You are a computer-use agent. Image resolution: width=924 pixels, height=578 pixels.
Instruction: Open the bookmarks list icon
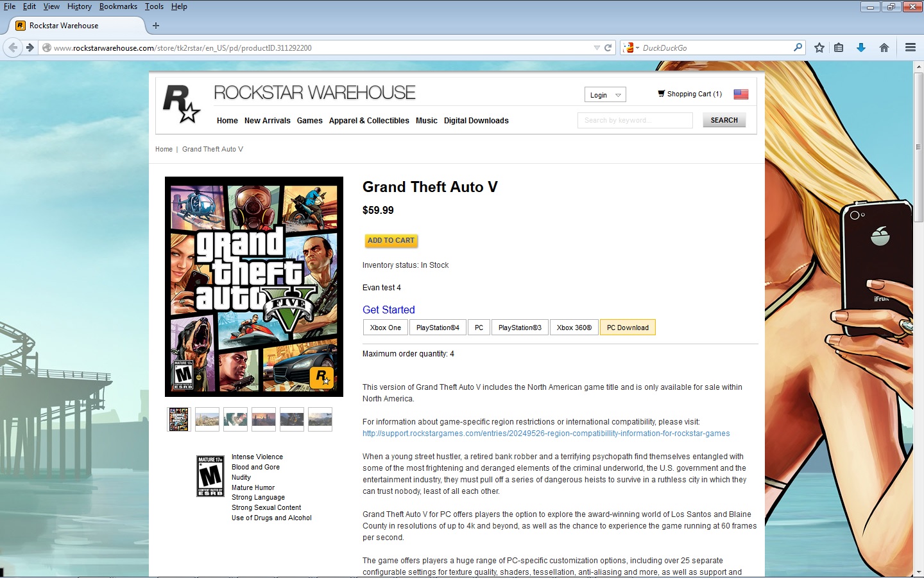pyautogui.click(x=839, y=48)
